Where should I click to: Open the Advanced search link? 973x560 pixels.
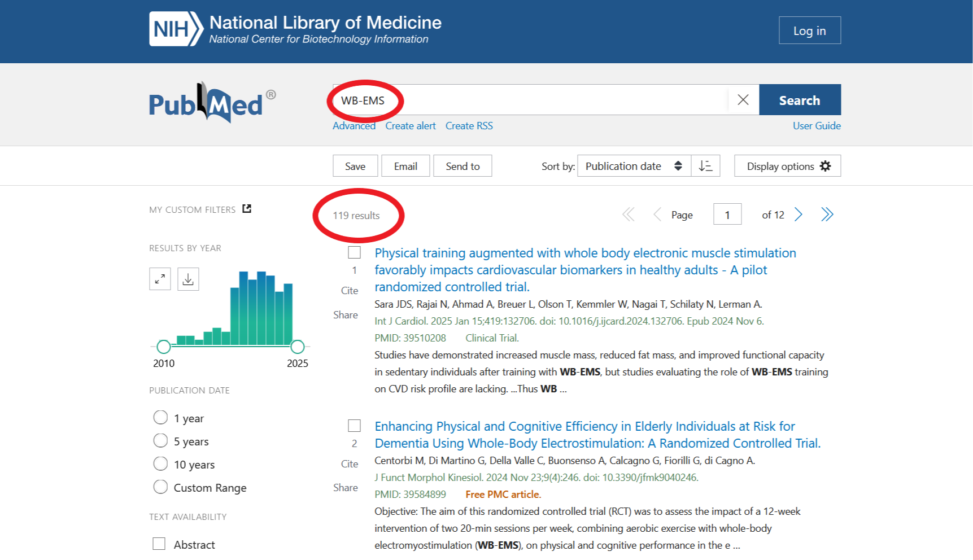click(x=354, y=126)
